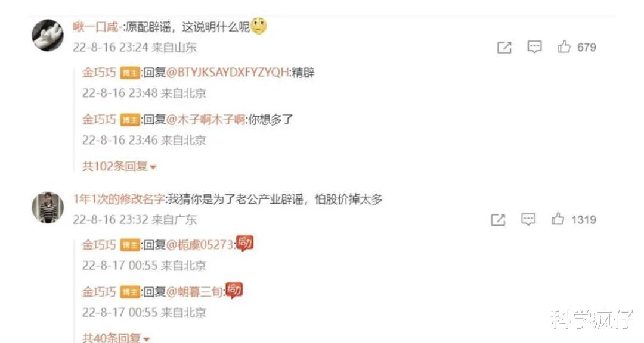644x343 pixels.
Task: Click the 博主 badge in the 你想多了 reply
Action: 130,120
